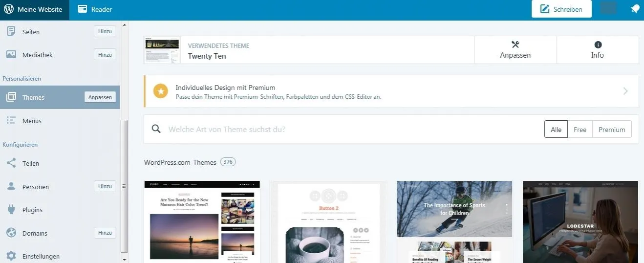Viewport: 644px width, 263px height.
Task: Open the user avatar profile
Action: click(608, 8)
